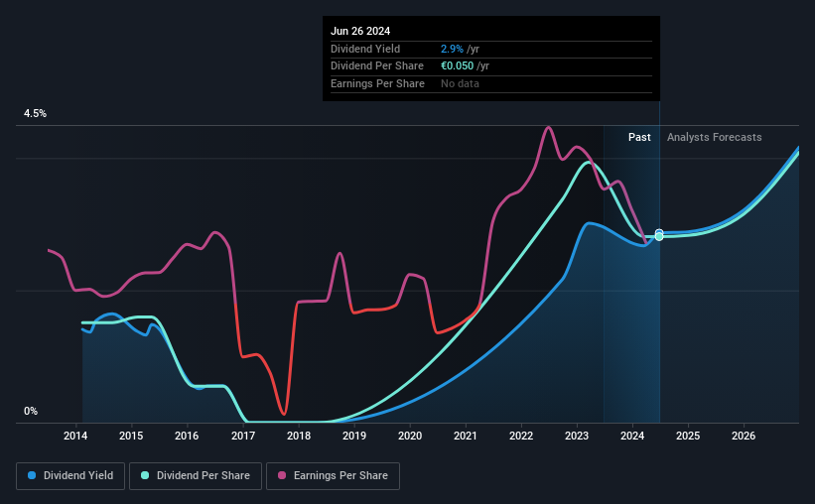Click the 0% y-axis label
This screenshot has width=815, height=504.
point(31,411)
